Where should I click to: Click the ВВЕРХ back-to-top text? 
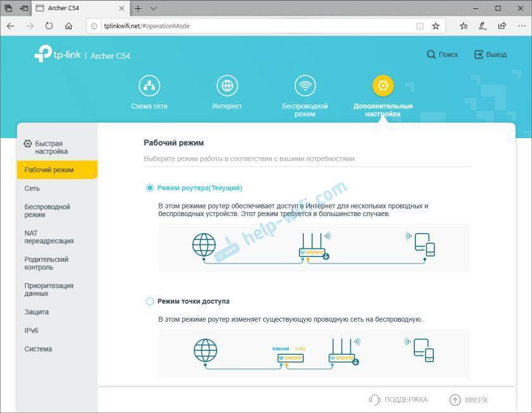click(x=476, y=400)
